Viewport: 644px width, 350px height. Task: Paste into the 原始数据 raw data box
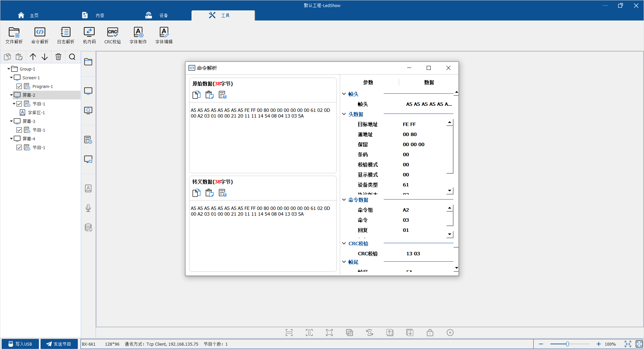[x=210, y=95]
